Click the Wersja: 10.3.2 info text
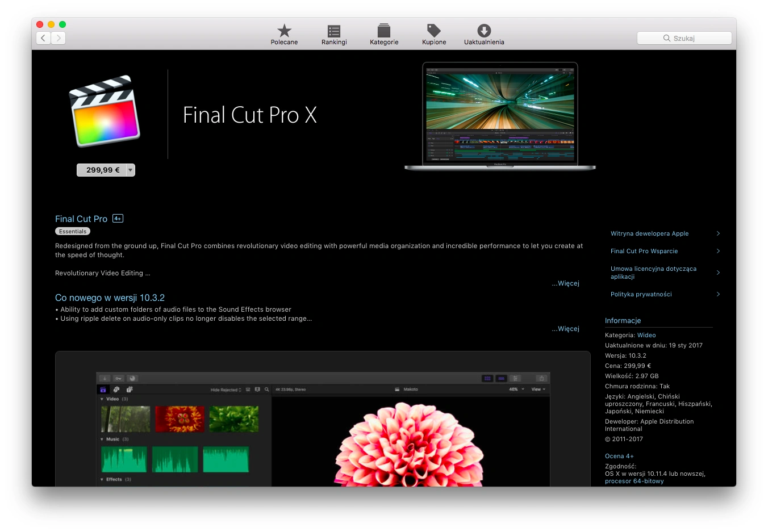Viewport: 768px width, 532px height. pyautogui.click(x=625, y=355)
